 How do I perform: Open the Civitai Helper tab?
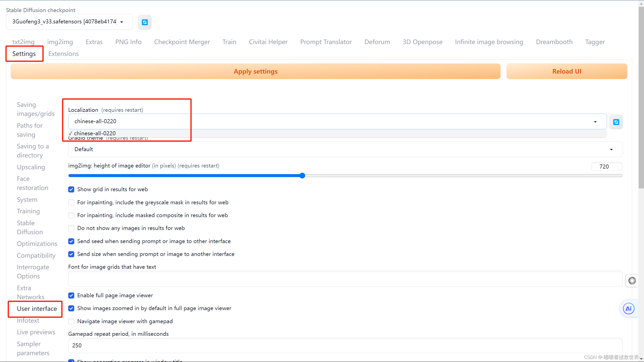coord(268,42)
